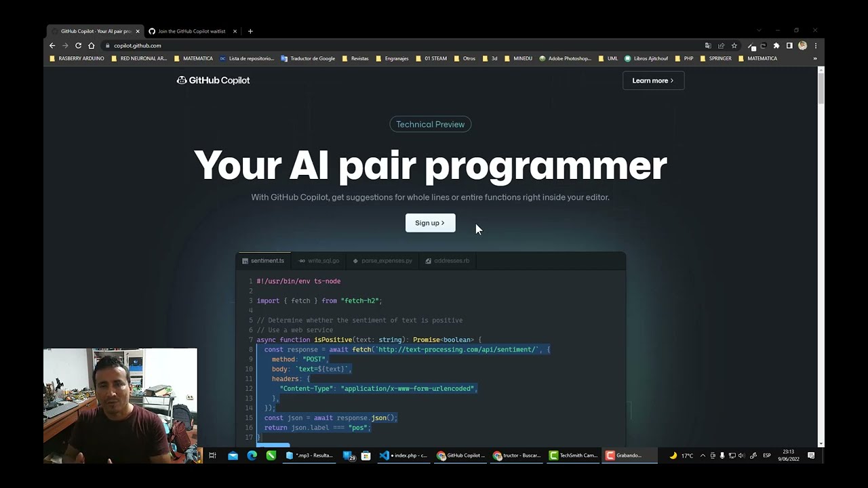Open the Mail app in taskbar
868x488 pixels.
point(233,455)
